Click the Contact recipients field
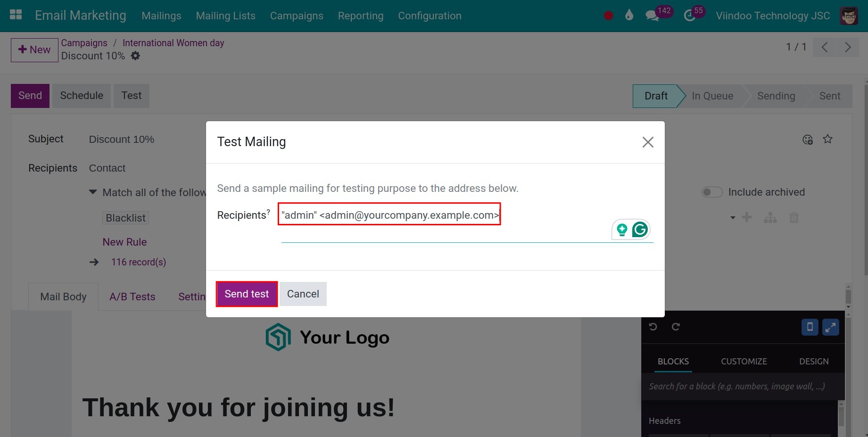Viewport: 868px width, 437px height. [107, 168]
